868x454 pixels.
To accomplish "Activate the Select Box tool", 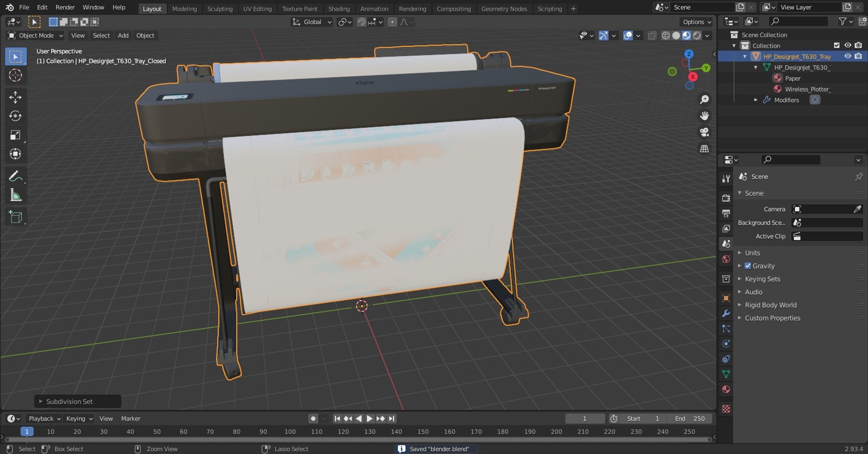I will pos(15,57).
